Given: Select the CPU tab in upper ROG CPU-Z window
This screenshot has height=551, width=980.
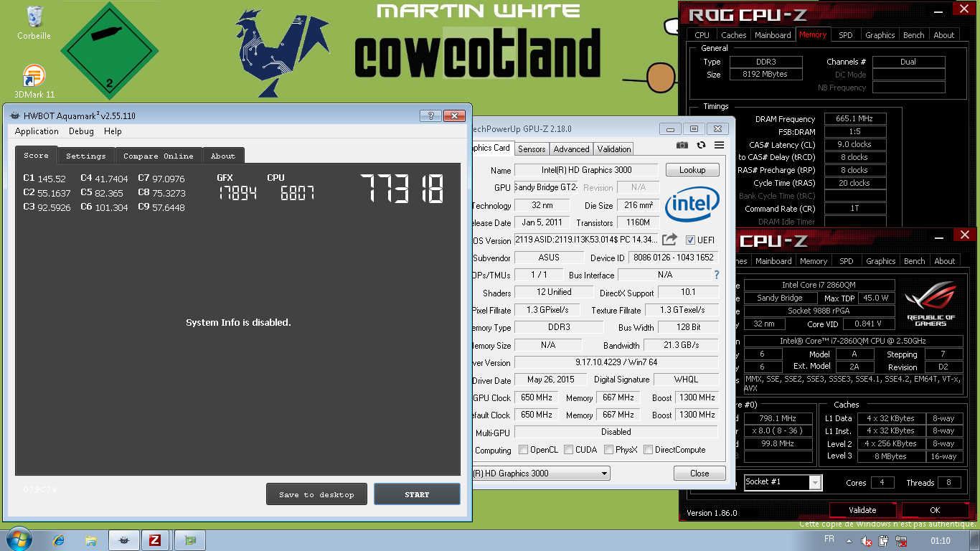Looking at the screenshot, I should pyautogui.click(x=702, y=34).
